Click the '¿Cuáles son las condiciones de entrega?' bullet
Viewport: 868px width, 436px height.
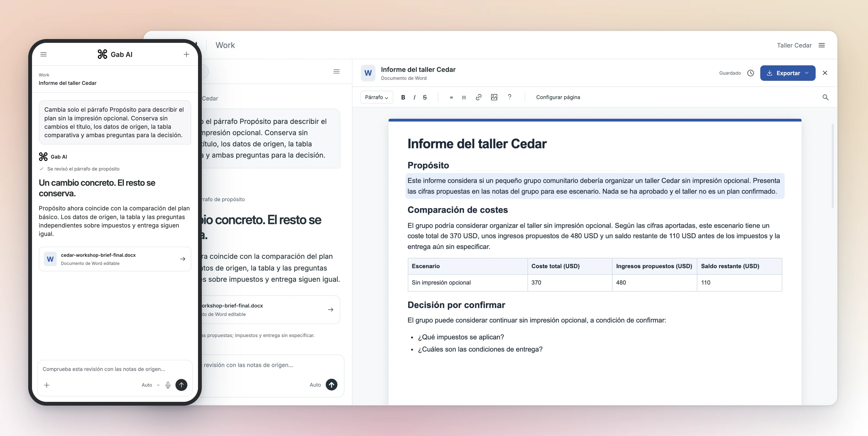[480, 349]
